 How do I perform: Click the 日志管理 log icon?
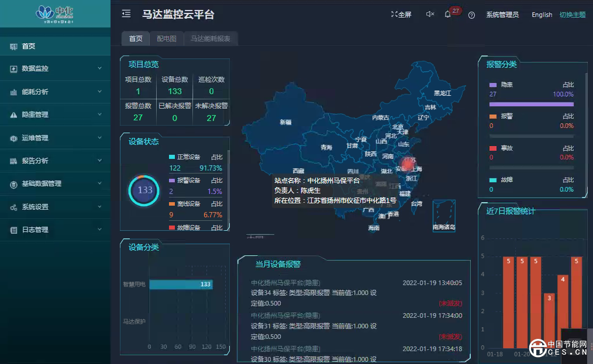13,230
